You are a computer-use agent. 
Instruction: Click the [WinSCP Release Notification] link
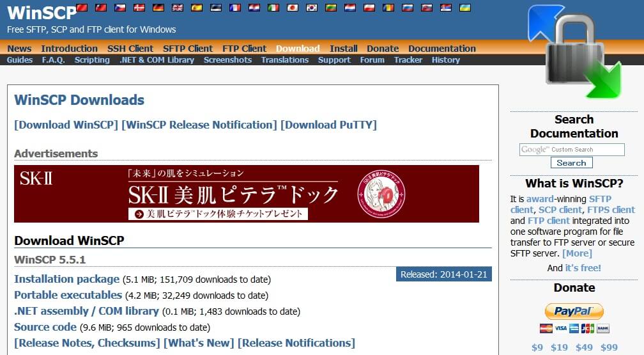(x=199, y=125)
